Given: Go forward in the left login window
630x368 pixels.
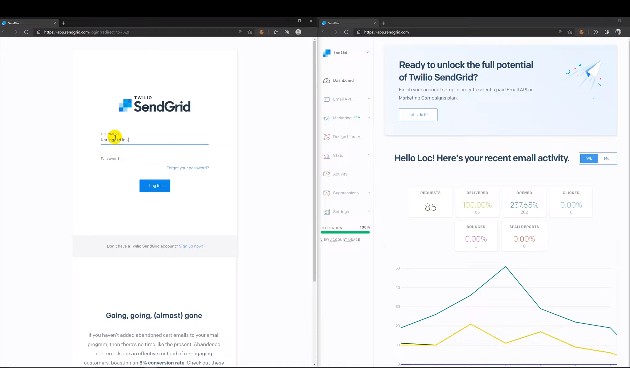Looking at the screenshot, I should click(x=15, y=32).
